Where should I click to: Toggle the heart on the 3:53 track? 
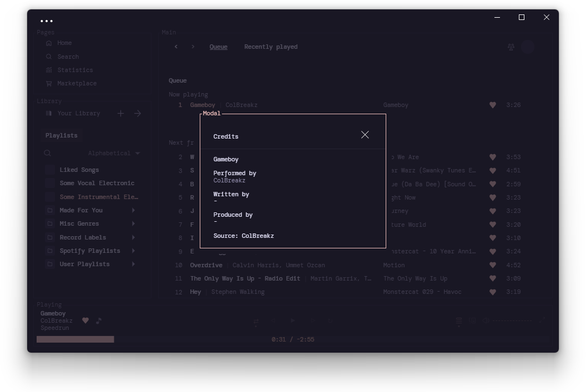[493, 157]
